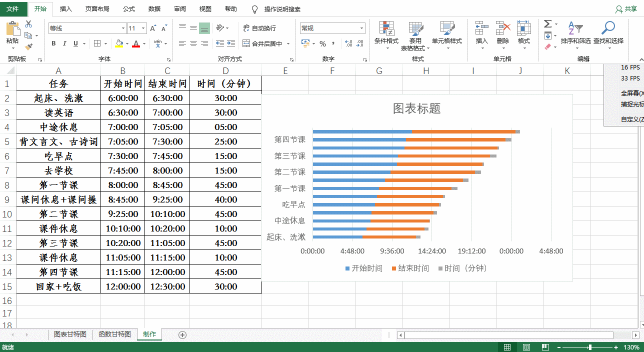This screenshot has height=352, width=644.
Task: Expand the borders dropdown arrow
Action: click(x=105, y=43)
